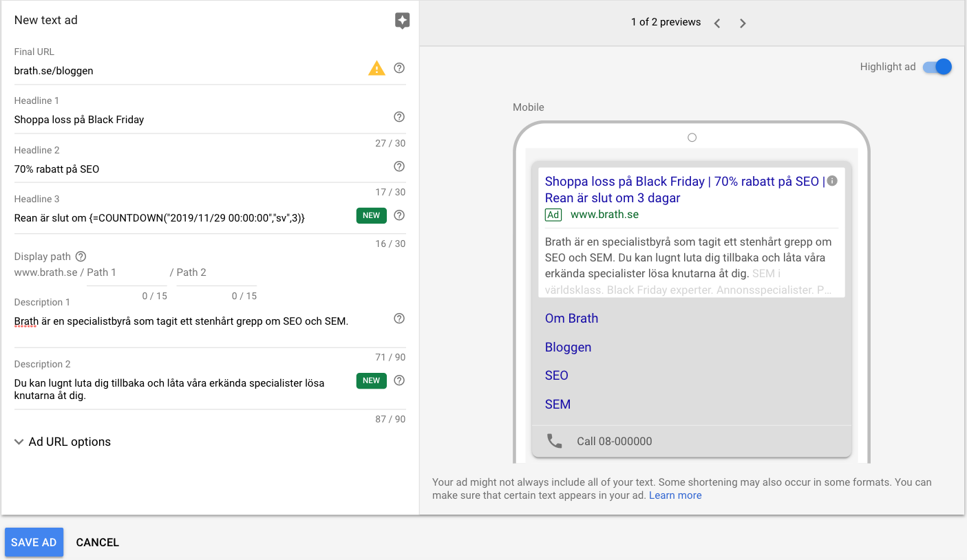Image resolution: width=967 pixels, height=560 pixels.
Task: Click the Ad label badge in preview
Action: click(x=553, y=215)
